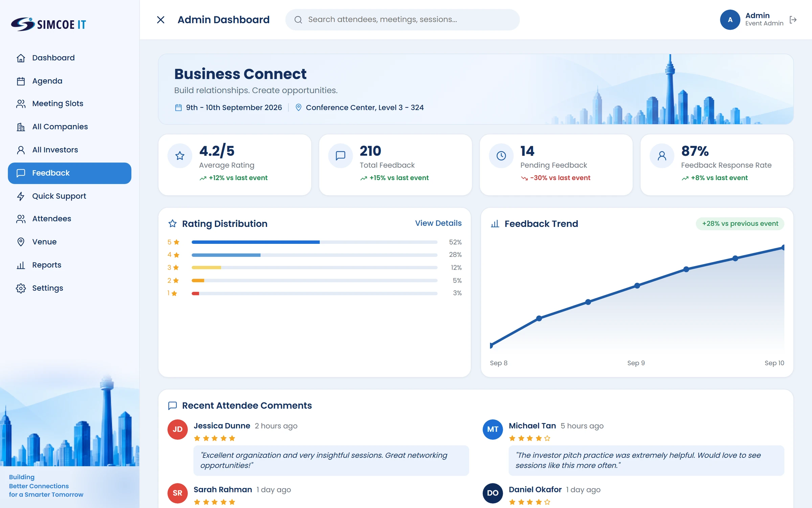This screenshot has width=812, height=508.
Task: Click the location pin icon beside Conference Center
Action: click(x=298, y=107)
